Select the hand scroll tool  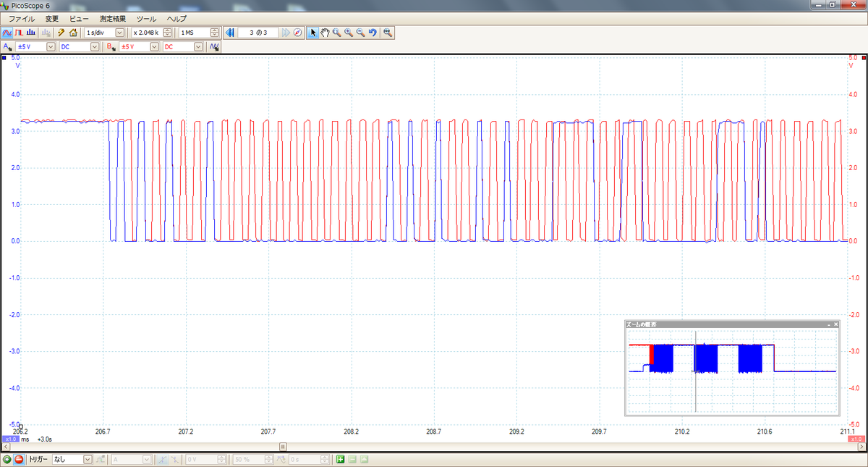pyautogui.click(x=325, y=33)
